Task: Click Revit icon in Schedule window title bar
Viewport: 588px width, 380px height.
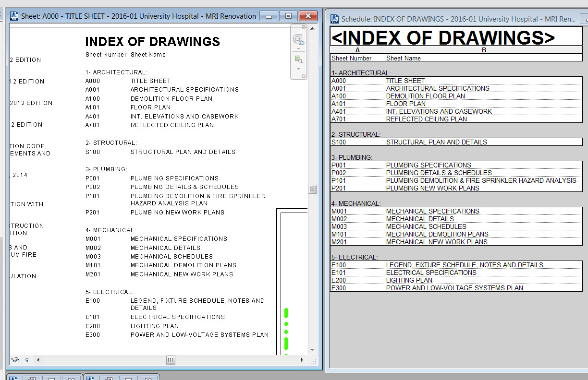Action: click(335, 19)
